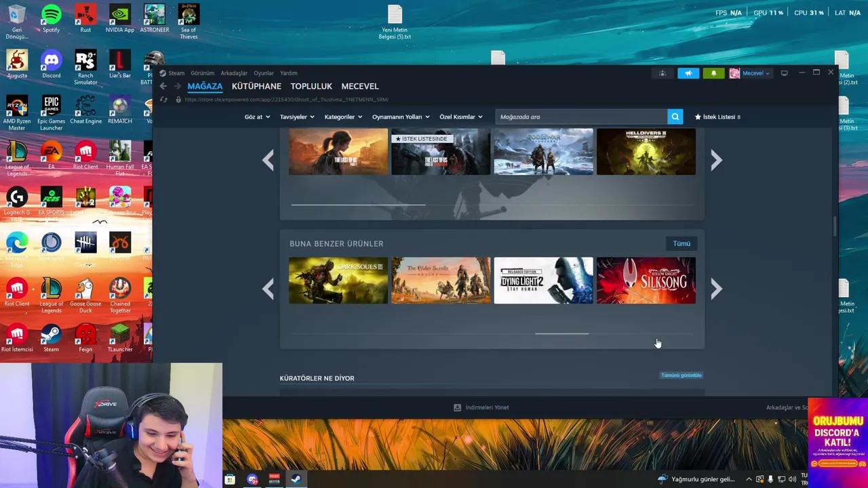The width and height of the screenshot is (868, 488).
Task: Open Recycle Bin (Geri Dönüşüm) on desktop
Action: [x=17, y=22]
